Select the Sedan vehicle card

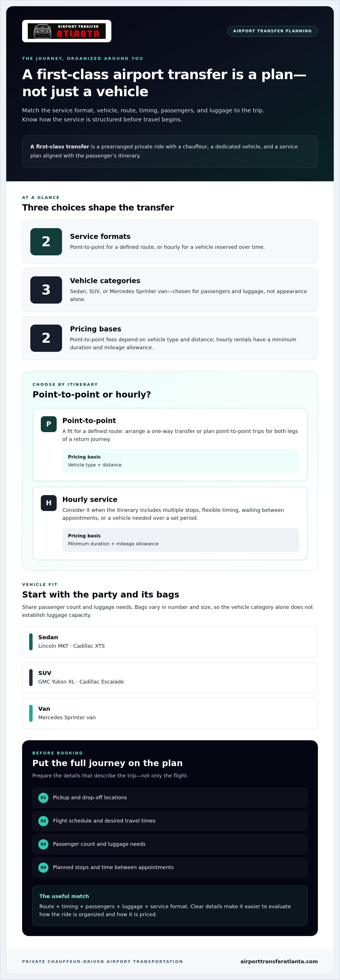[170, 642]
